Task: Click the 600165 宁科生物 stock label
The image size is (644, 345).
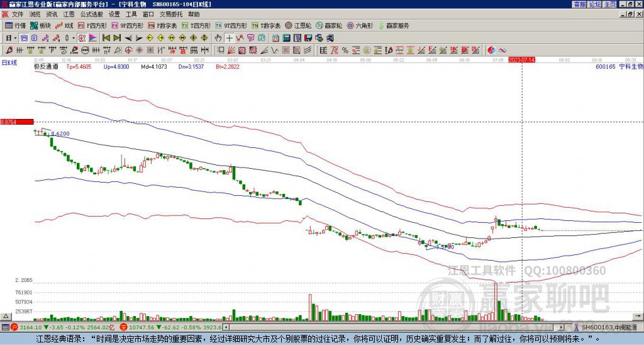Action: coord(619,66)
